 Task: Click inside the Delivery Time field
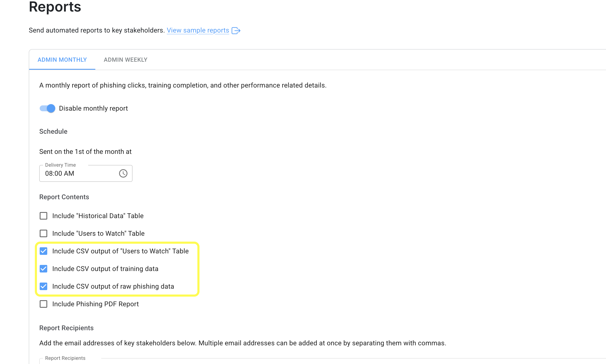click(x=79, y=173)
